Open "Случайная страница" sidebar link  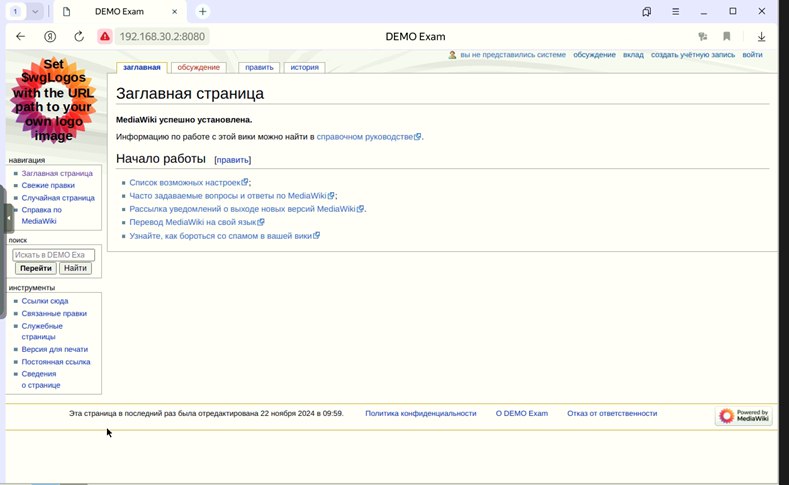[58, 198]
